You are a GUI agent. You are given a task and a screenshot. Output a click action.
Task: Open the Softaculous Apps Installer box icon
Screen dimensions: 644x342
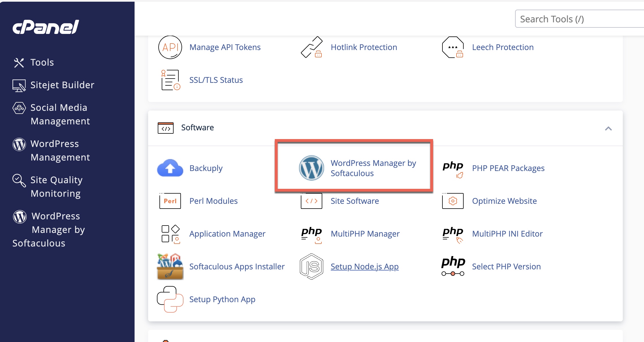[170, 266]
